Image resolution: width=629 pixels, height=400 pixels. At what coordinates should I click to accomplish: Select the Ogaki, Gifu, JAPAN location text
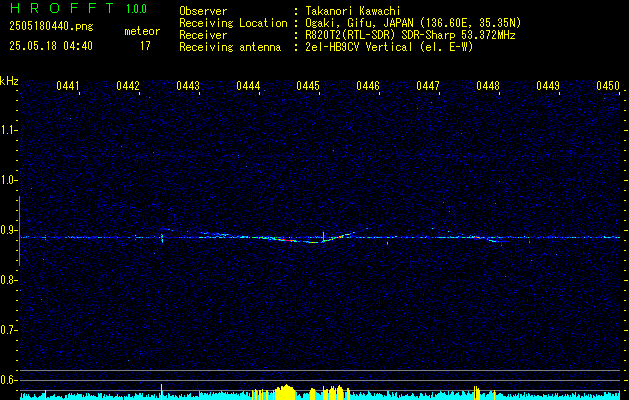tap(413, 23)
